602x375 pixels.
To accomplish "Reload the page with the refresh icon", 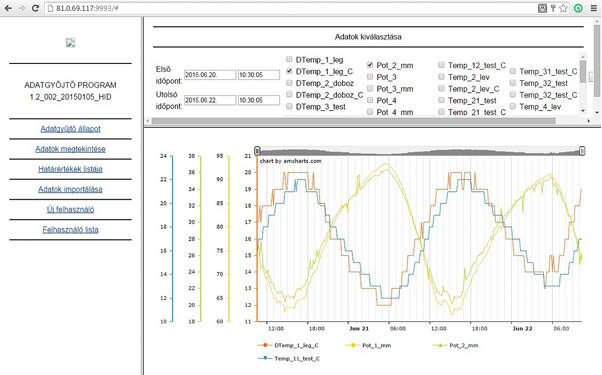I will point(35,8).
